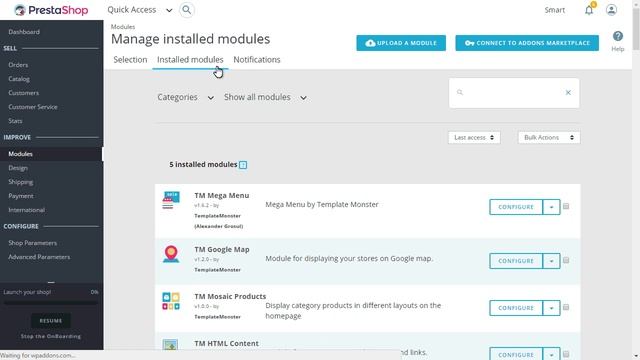Expand TM HTML Content configure arrow
Viewport: 640px width, 360px height.
[x=551, y=354]
